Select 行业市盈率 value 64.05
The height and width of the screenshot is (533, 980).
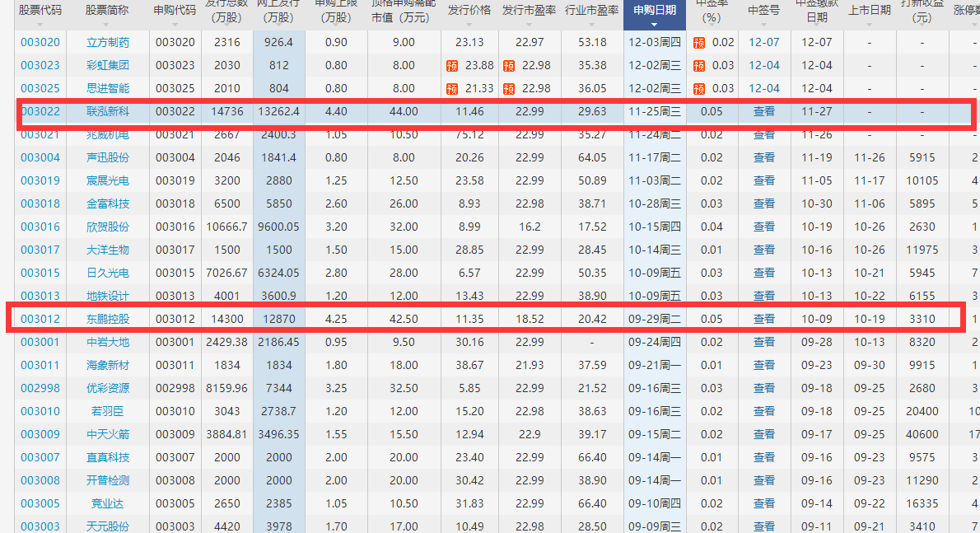(x=592, y=158)
